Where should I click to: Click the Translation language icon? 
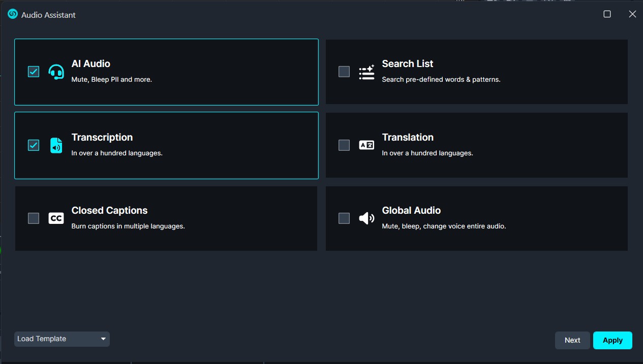(x=366, y=145)
